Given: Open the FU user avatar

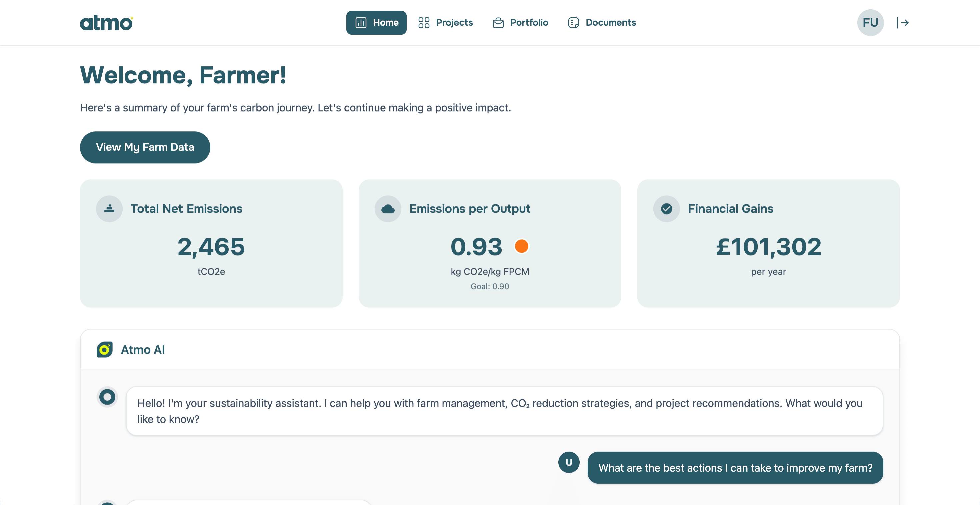Looking at the screenshot, I should (x=870, y=22).
